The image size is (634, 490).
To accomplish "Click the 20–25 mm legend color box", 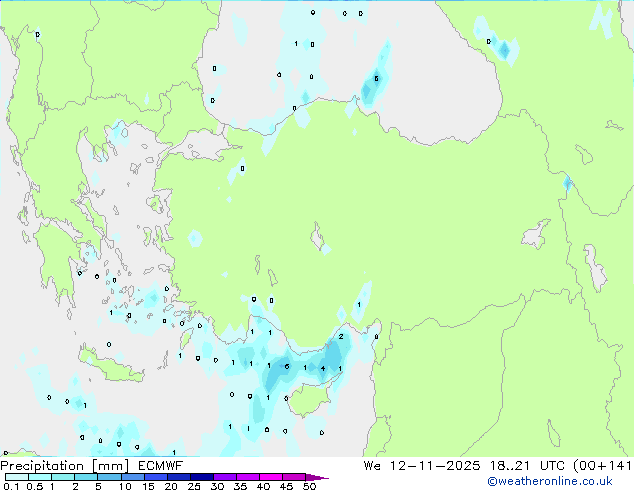I will [x=179, y=477].
